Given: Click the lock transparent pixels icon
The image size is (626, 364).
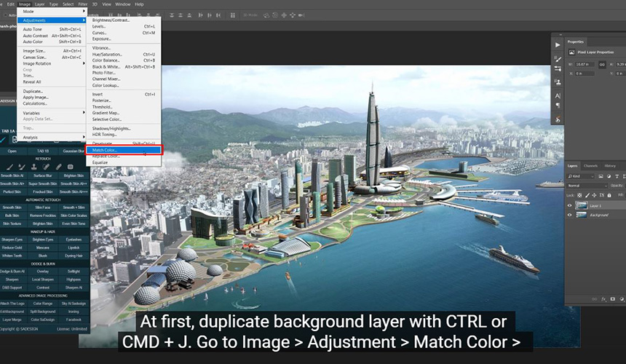Looking at the screenshot, I should (x=580, y=195).
